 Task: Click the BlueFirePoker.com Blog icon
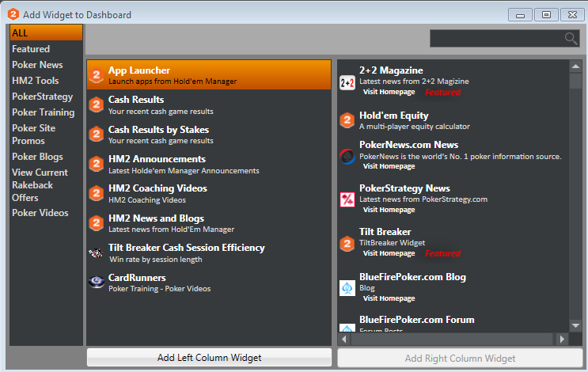coord(347,288)
